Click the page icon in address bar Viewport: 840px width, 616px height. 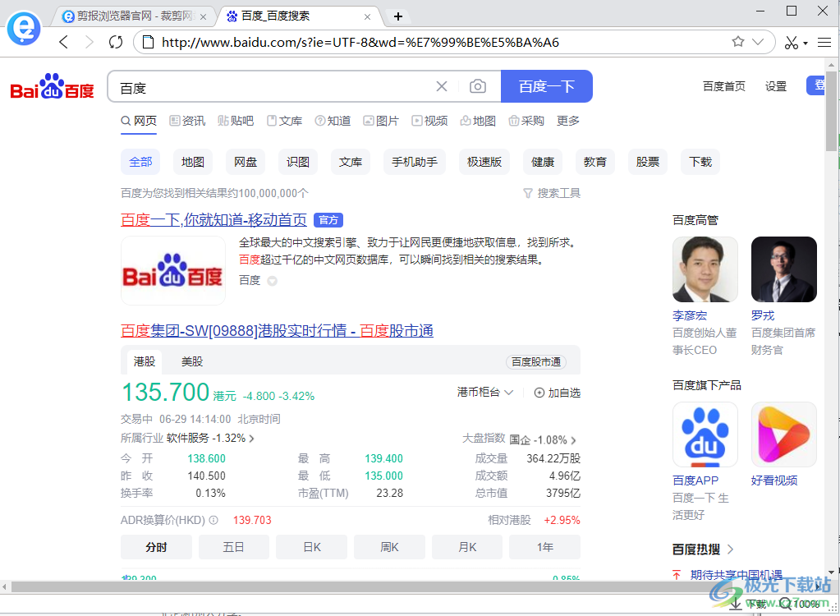point(149,42)
